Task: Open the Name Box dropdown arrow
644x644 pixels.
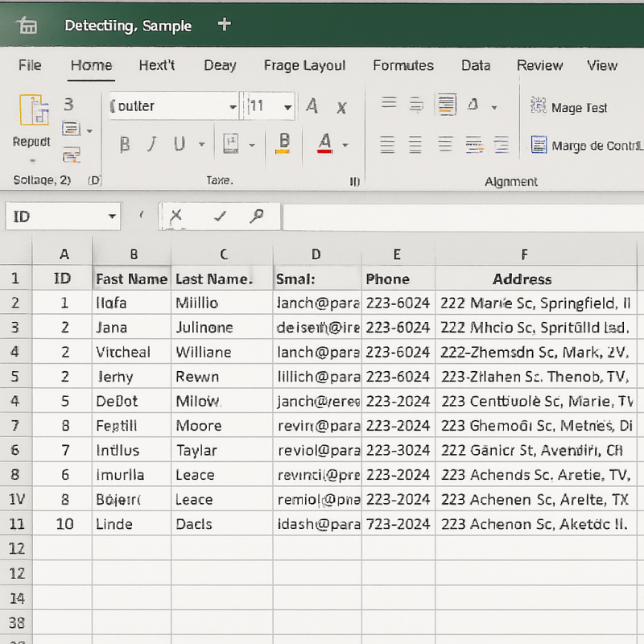Action: click(x=112, y=216)
